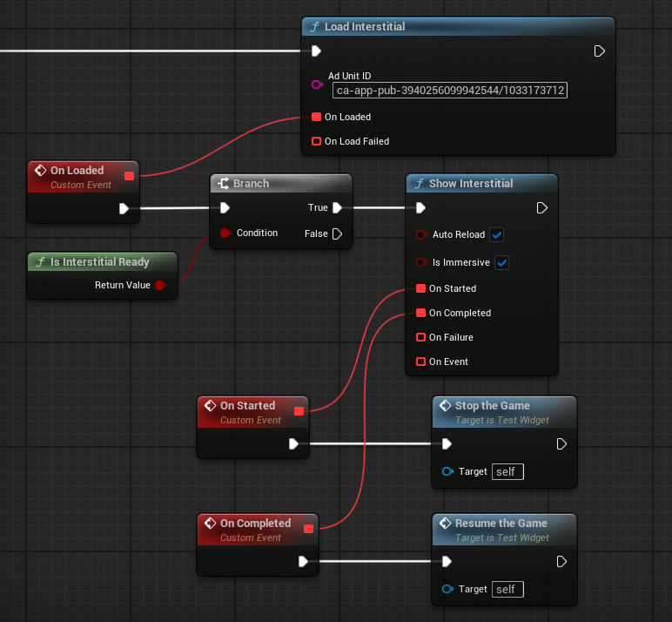Select the On Completed custom event node
This screenshot has width=672, height=622.
[254, 524]
